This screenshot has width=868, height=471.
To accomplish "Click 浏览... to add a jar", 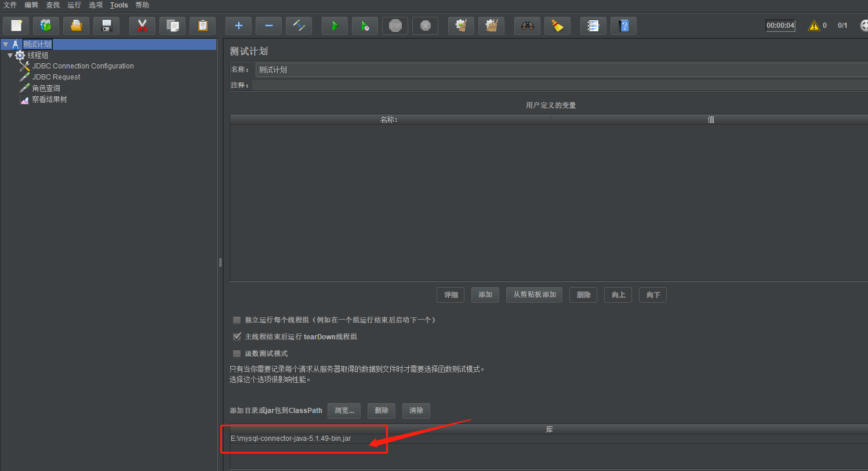I will (344, 411).
